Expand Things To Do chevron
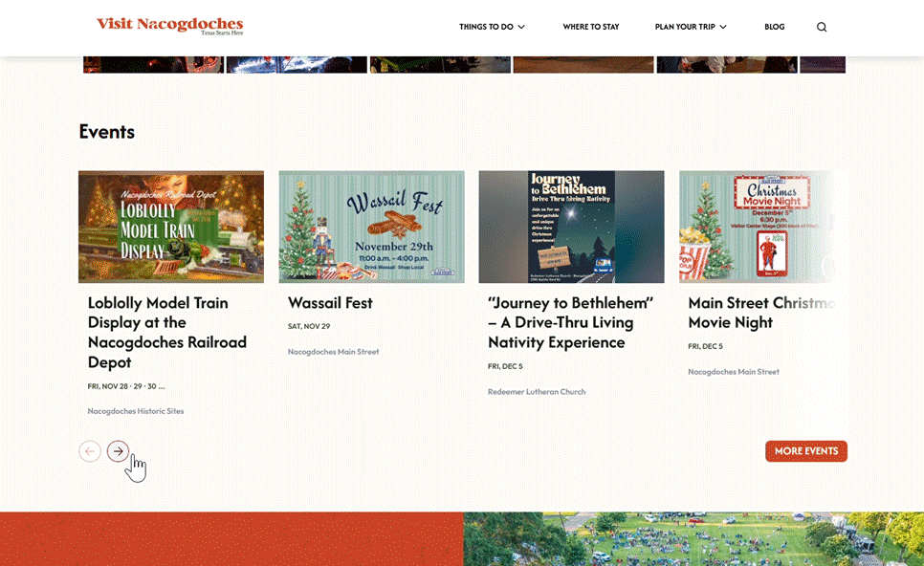 521,27
